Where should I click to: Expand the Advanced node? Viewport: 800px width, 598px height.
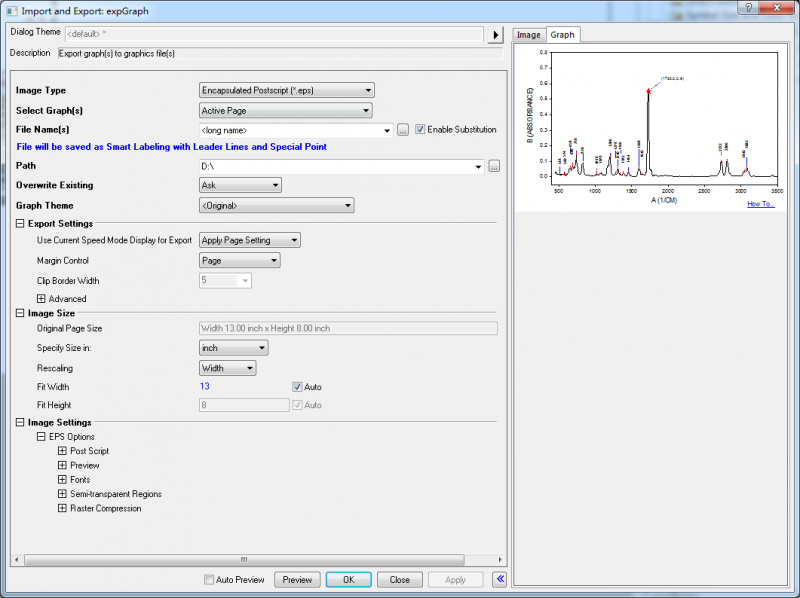[41, 298]
